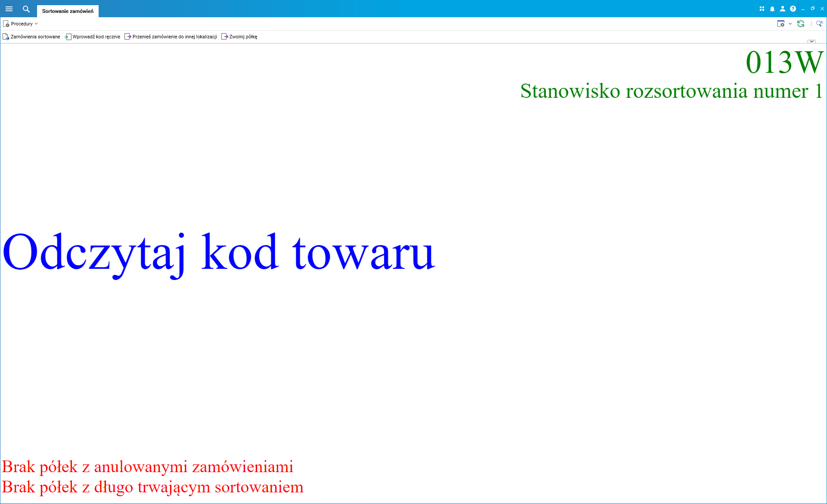Open notifications bell
The image size is (827, 504).
772,9
